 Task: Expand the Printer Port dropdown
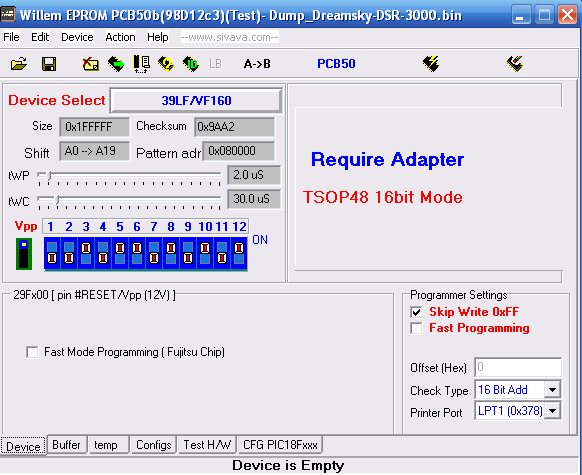pos(552,411)
